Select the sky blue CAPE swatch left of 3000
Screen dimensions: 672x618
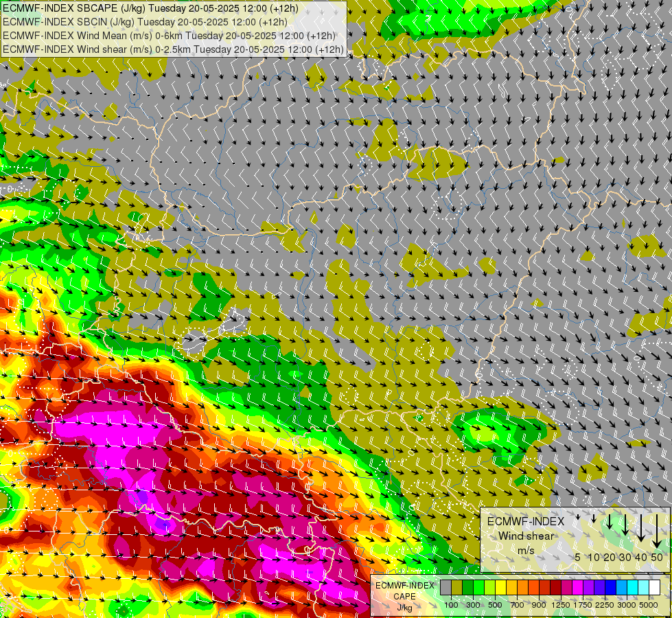(621, 588)
